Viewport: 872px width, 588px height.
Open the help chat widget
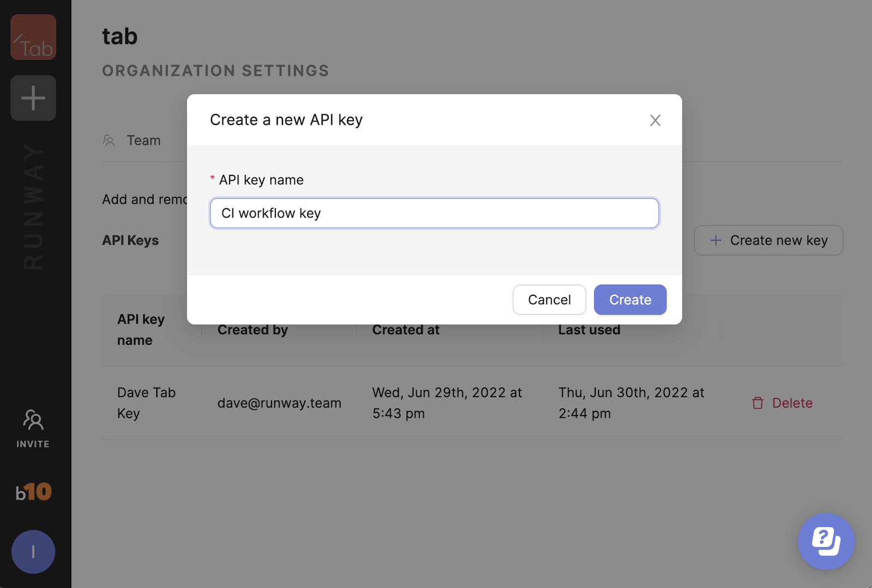point(826,541)
